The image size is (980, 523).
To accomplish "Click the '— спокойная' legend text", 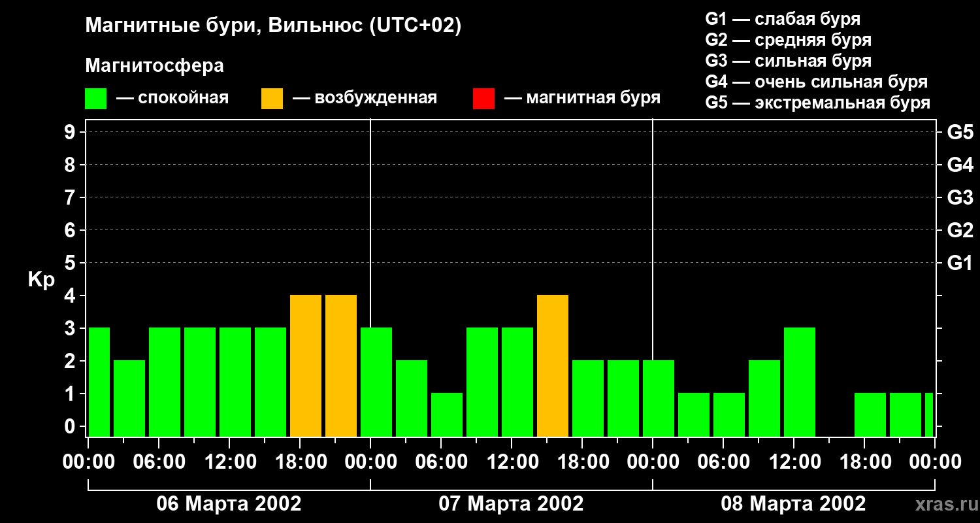I will coord(172,98).
